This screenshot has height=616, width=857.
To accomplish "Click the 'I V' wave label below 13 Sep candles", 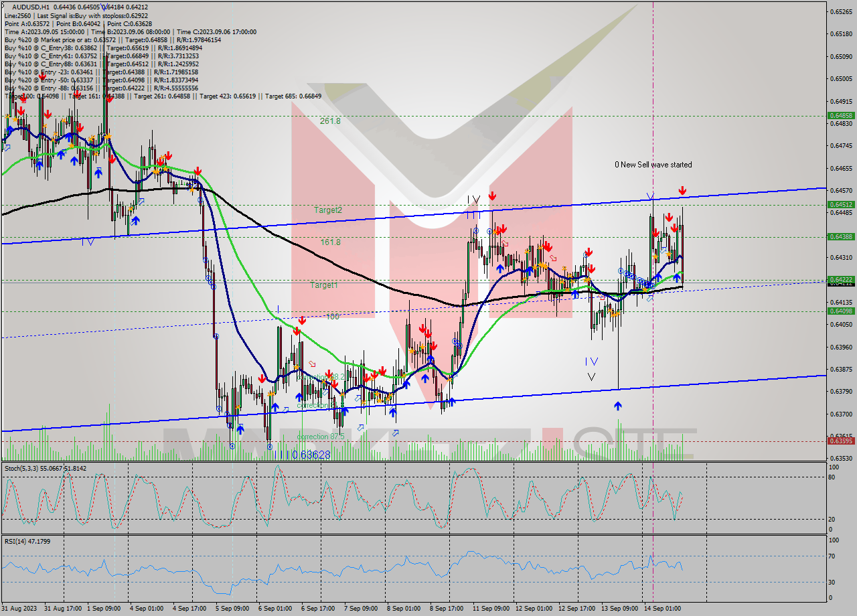I will tap(591, 362).
